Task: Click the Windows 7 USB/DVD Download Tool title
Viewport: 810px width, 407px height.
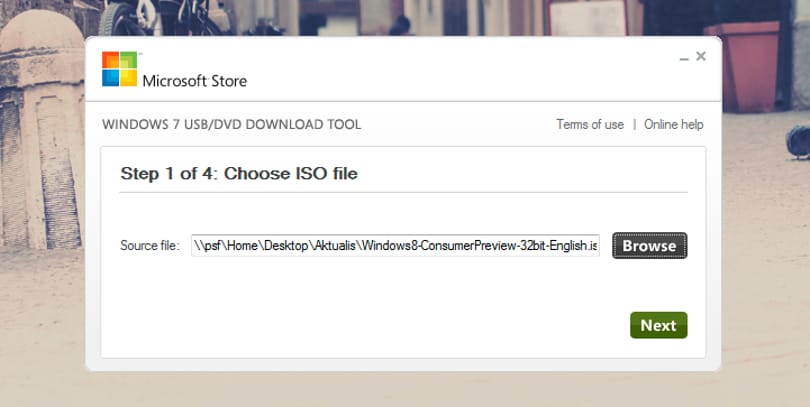Action: [x=231, y=124]
